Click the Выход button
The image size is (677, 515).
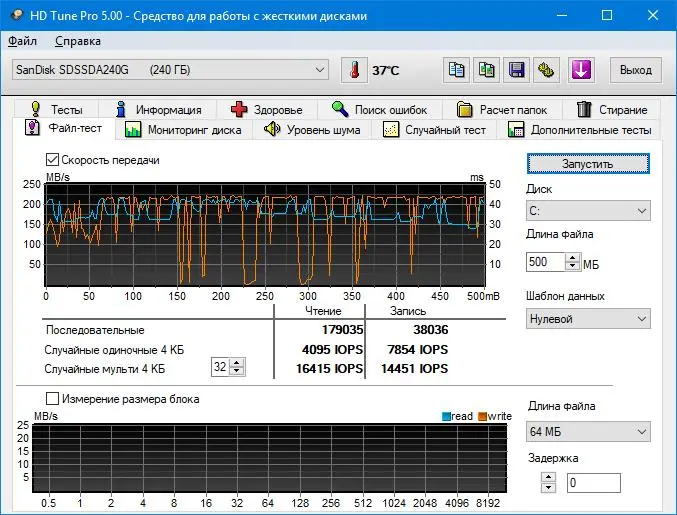point(636,70)
